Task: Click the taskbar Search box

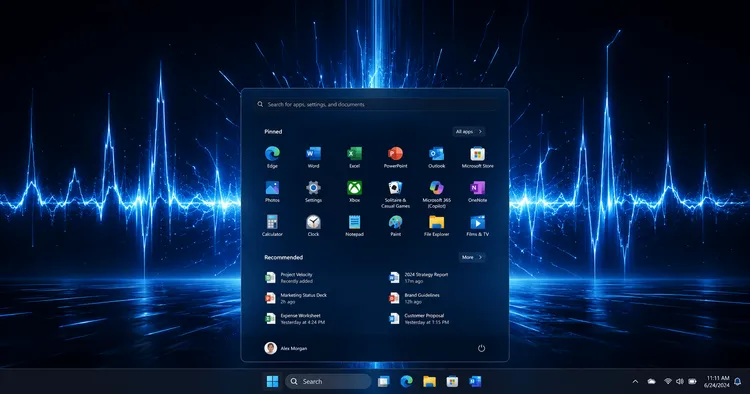Action: 328,381
